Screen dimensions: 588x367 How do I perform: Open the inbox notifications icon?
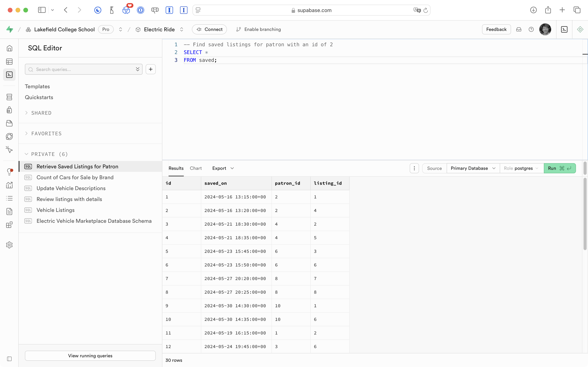coord(519,29)
